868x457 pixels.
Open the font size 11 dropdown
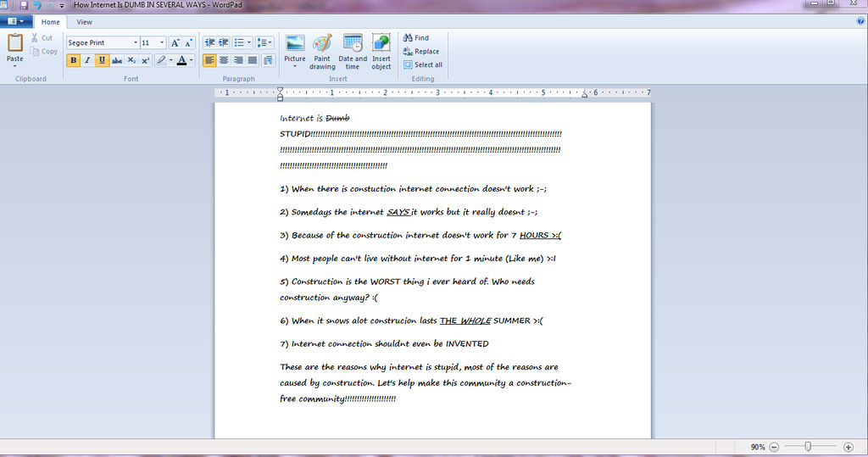(x=162, y=42)
